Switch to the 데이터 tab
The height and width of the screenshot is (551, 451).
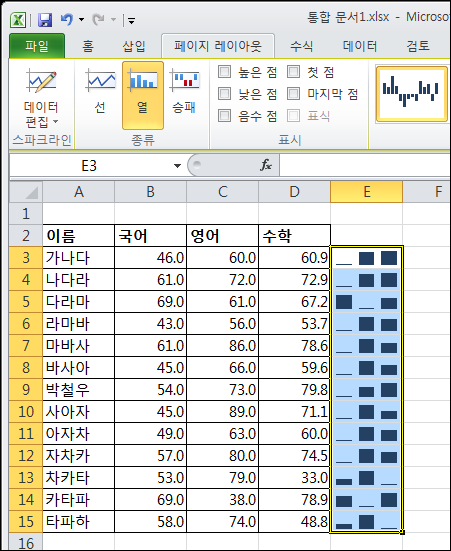pos(360,46)
